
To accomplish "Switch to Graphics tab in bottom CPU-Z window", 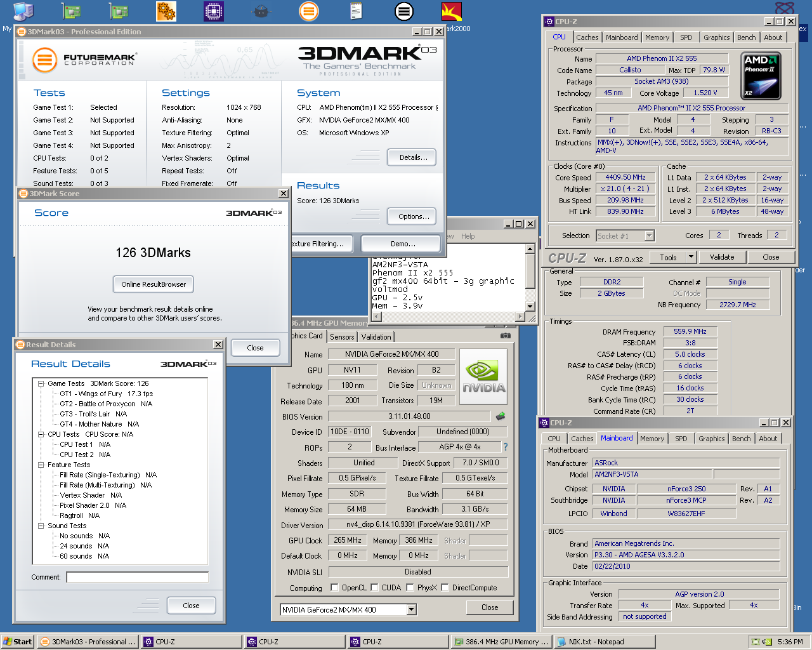I will click(711, 439).
